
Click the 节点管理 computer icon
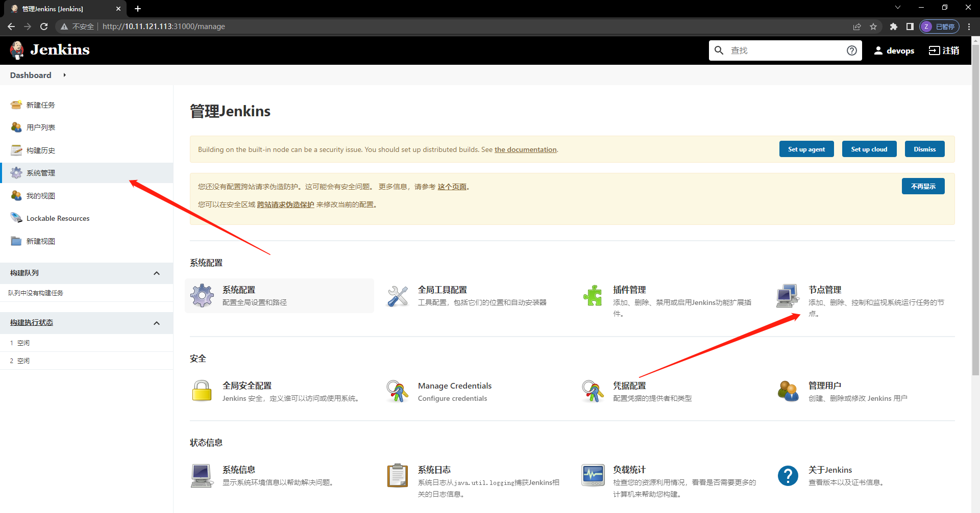788,296
